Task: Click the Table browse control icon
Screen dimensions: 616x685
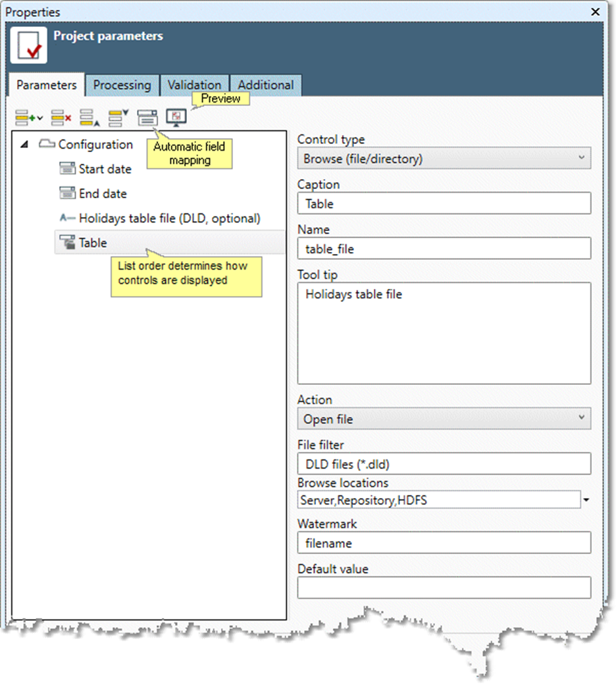Action: [x=68, y=242]
